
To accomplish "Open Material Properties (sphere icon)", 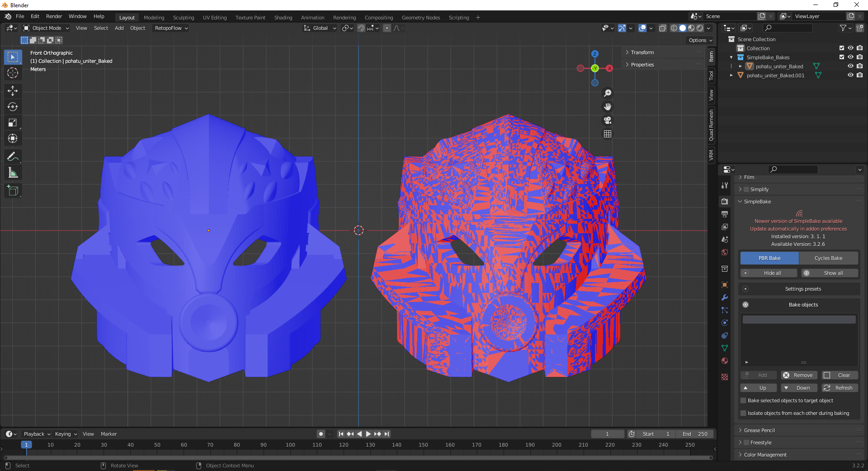I will (x=724, y=361).
